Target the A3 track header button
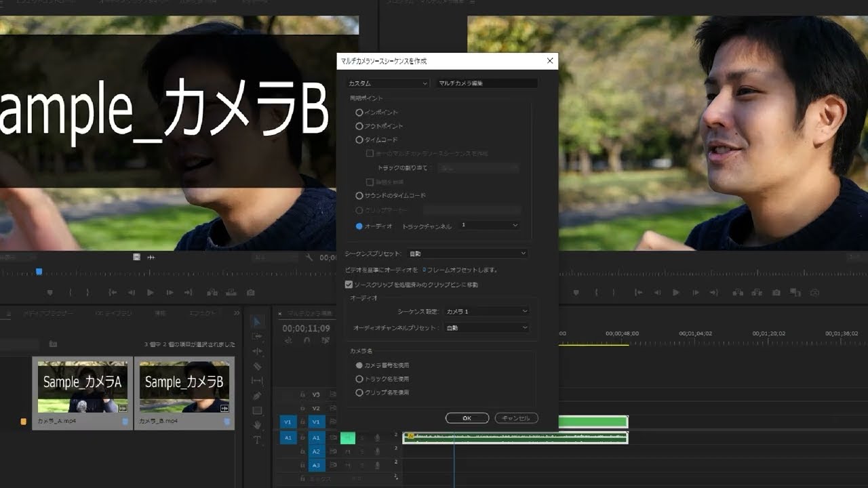 coord(316,465)
